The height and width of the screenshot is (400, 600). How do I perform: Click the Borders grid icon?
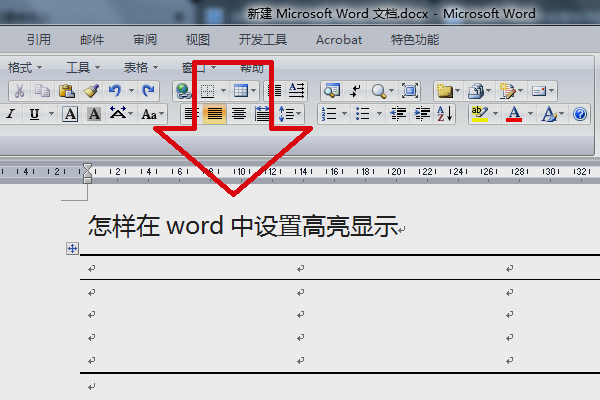(207, 91)
